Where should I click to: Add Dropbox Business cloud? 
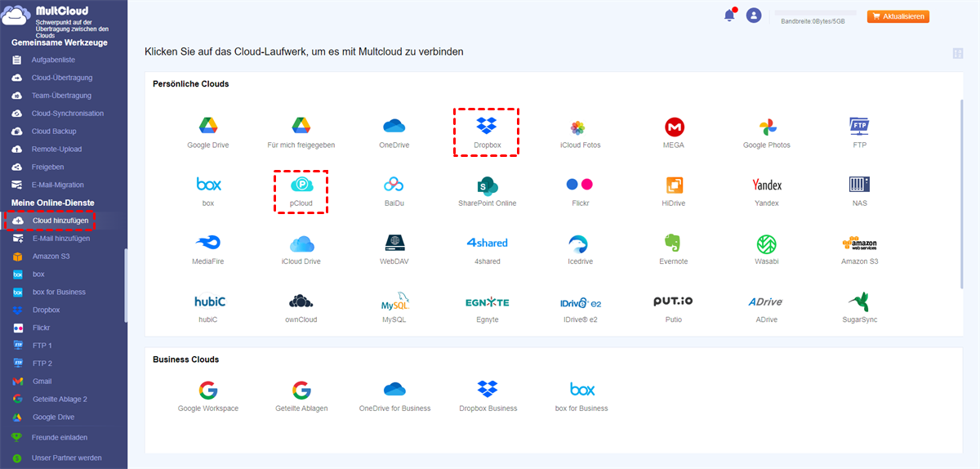tap(488, 396)
